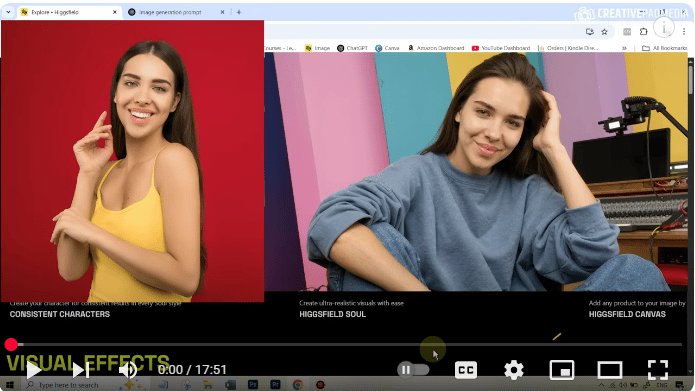The height and width of the screenshot is (391, 695).
Task: Open the All Bookmarks folder
Action: [664, 48]
